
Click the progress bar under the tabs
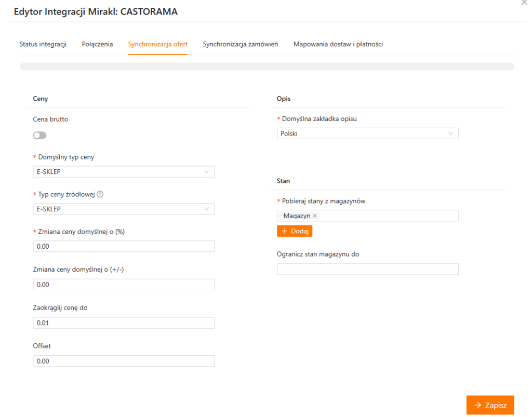coord(267,66)
